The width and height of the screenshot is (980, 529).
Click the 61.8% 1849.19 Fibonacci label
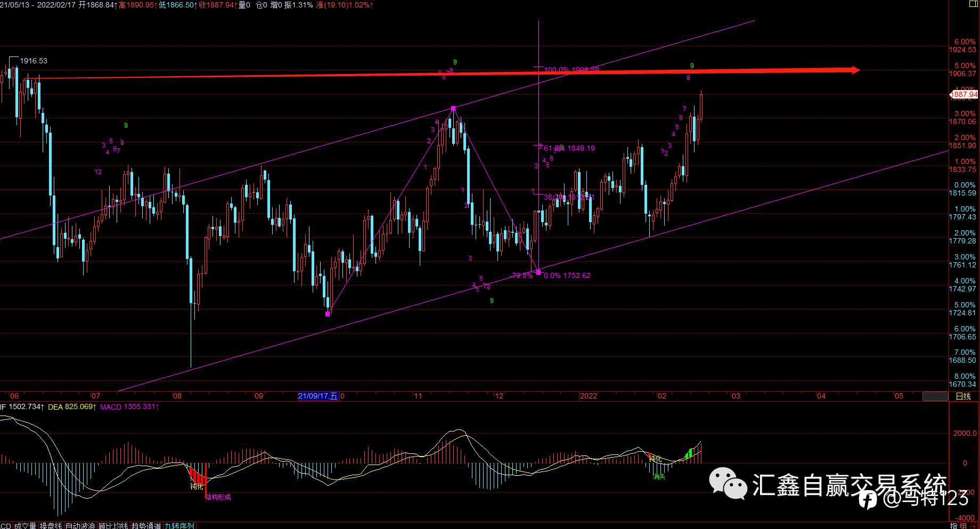tap(569, 148)
